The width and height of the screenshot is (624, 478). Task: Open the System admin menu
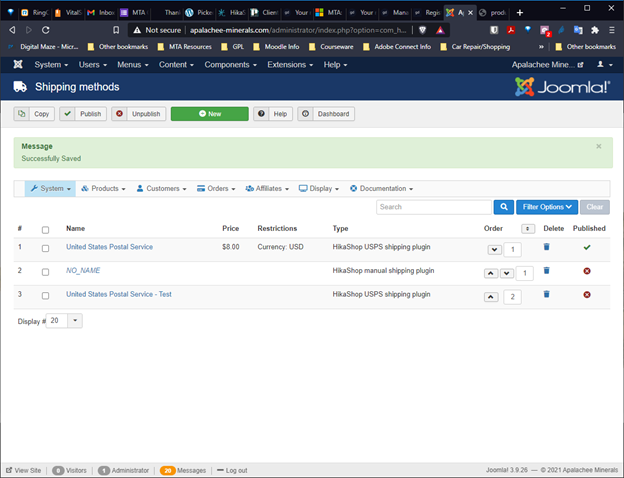coord(51,64)
